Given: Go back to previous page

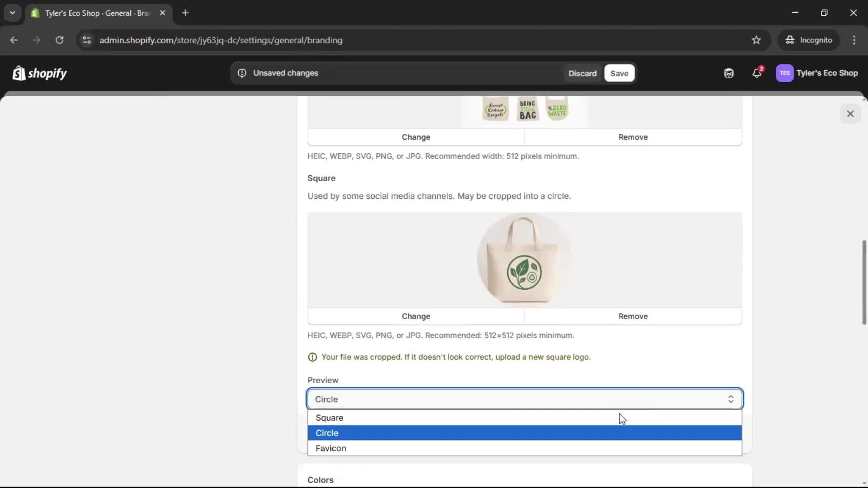Looking at the screenshot, I should tap(14, 40).
